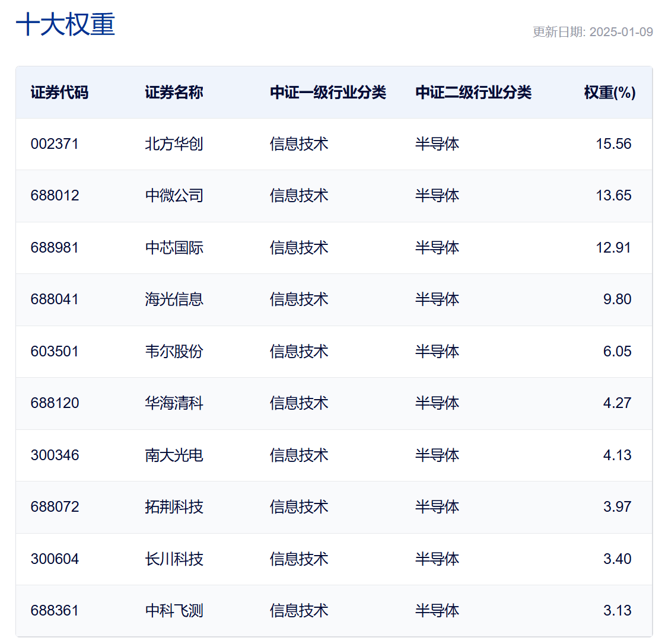Viewport: 665px width, 644px height.
Task: Click the 十大权重 section title
Action: click(x=65, y=24)
